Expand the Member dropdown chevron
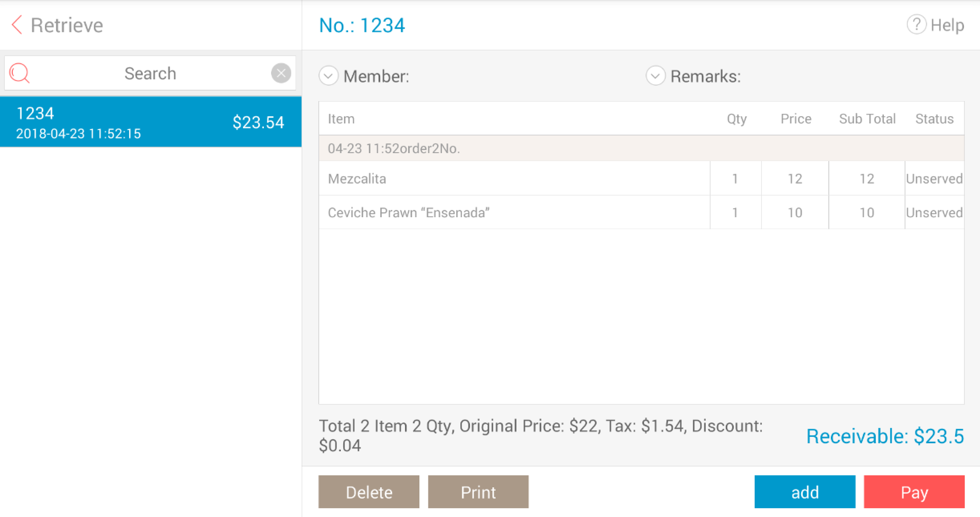This screenshot has width=980, height=517. pos(328,76)
